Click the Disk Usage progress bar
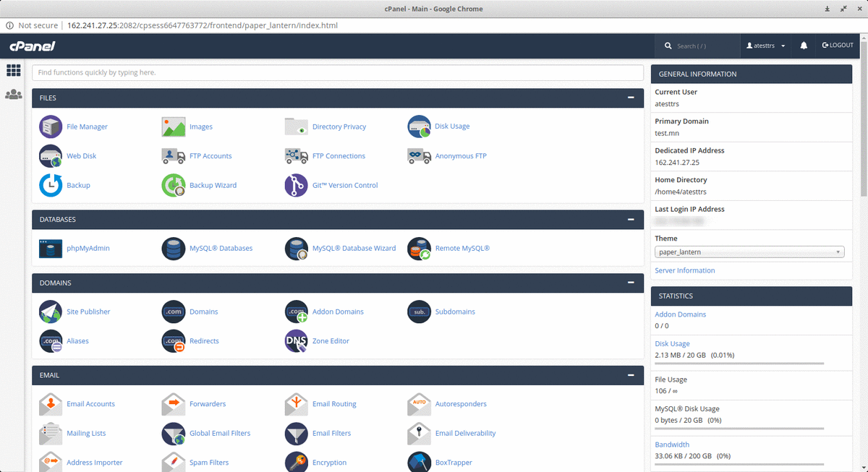The height and width of the screenshot is (472, 868). click(x=739, y=364)
